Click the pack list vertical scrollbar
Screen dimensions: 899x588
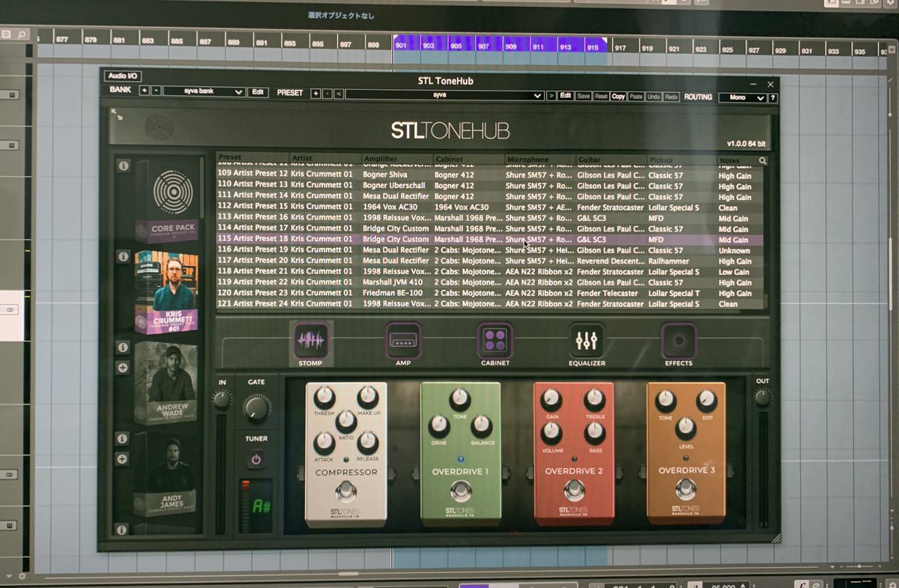pos(203,187)
